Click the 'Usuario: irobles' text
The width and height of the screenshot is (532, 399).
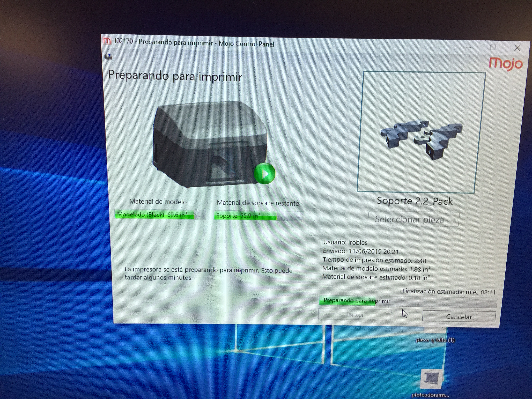[x=345, y=242]
